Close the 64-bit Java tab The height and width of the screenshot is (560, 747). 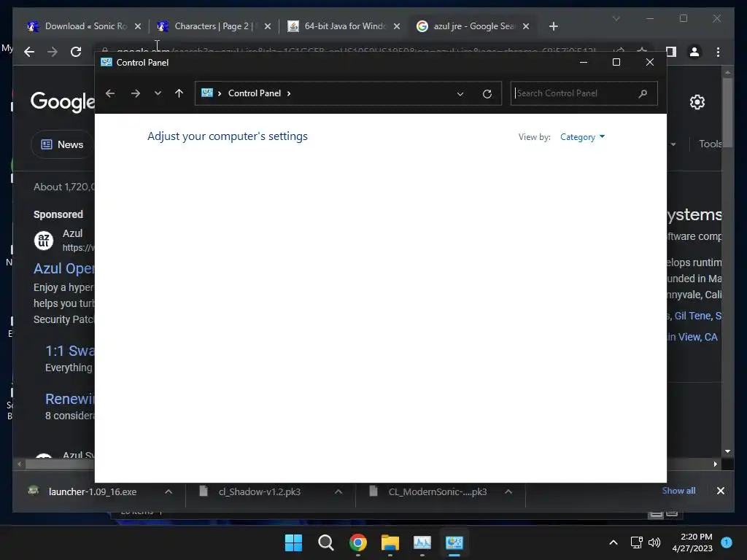point(397,26)
